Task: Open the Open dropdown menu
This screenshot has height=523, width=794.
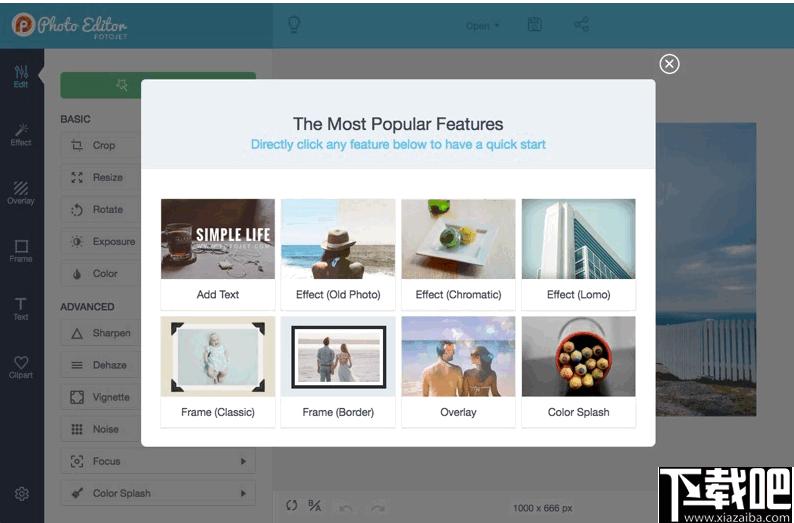Action: click(483, 25)
